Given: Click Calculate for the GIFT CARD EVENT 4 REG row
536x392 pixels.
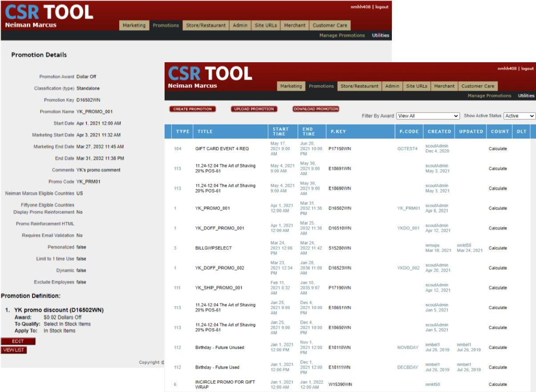Looking at the screenshot, I should click(x=497, y=149).
